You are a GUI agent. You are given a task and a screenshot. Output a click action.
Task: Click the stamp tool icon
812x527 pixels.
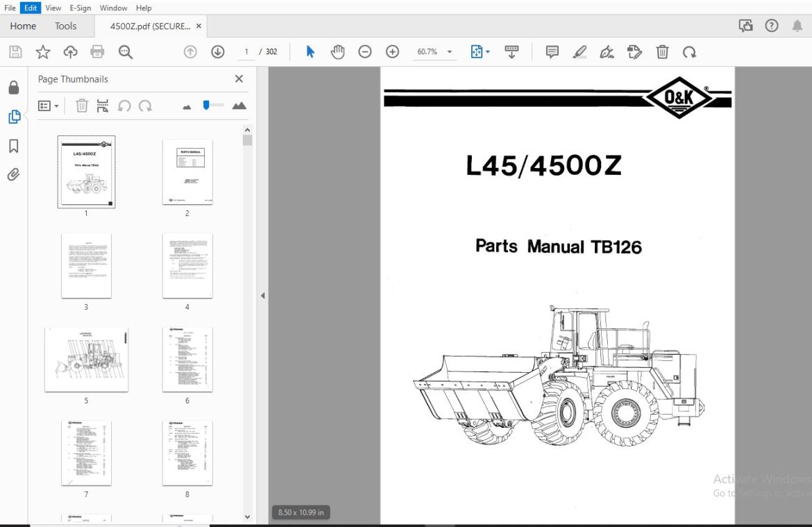pyautogui.click(x=634, y=52)
